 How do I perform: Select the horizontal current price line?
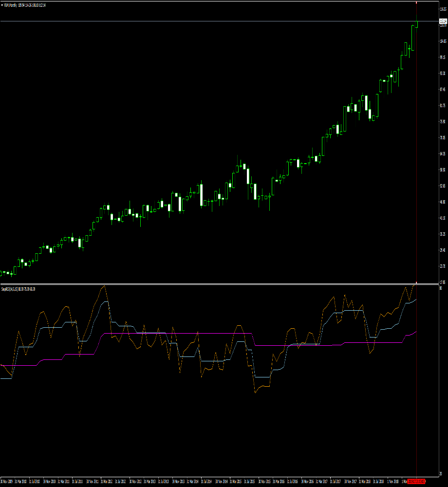click(x=195, y=21)
